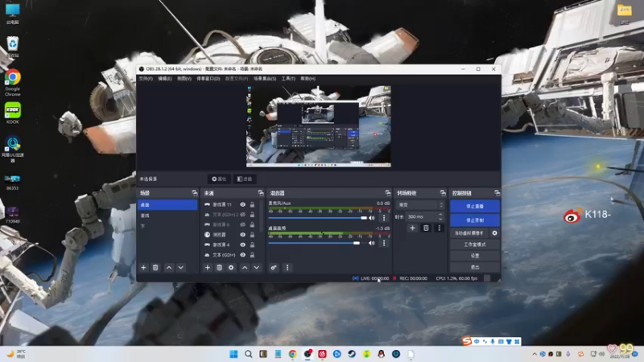Open the 停靠窗口(D) menu

pos(208,78)
